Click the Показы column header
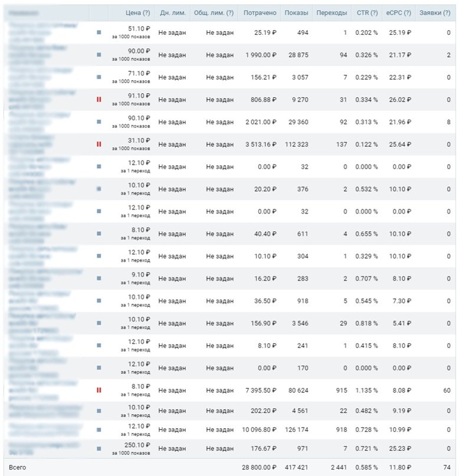The image size is (459, 476). click(296, 12)
